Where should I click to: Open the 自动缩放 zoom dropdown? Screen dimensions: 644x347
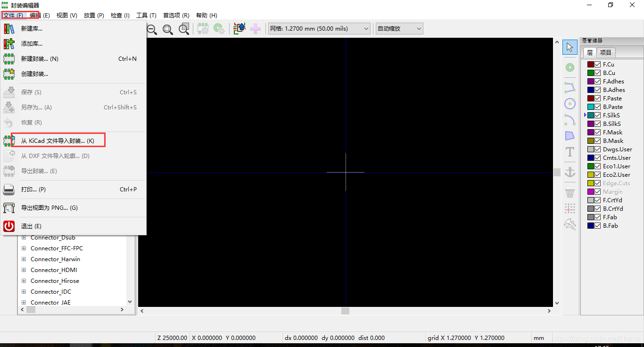[x=399, y=29]
